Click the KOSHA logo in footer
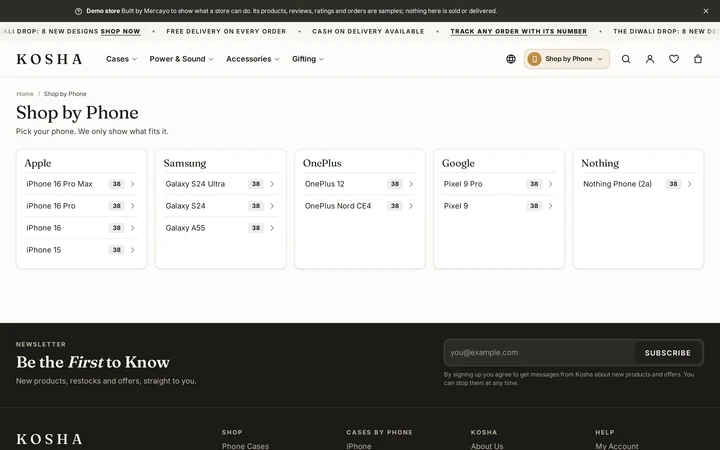Screen dimensions: 720x450 coord(49,439)
